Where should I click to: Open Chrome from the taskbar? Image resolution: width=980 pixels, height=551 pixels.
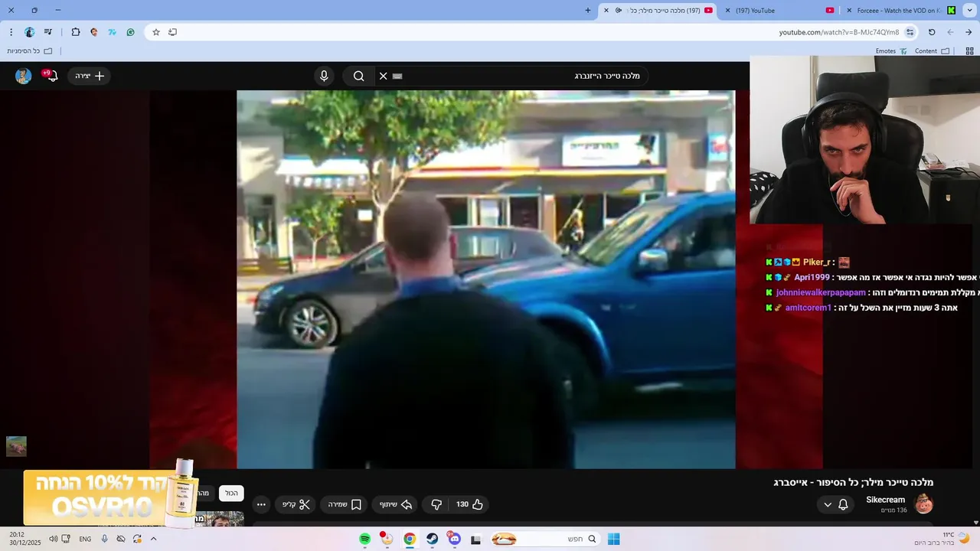click(410, 539)
